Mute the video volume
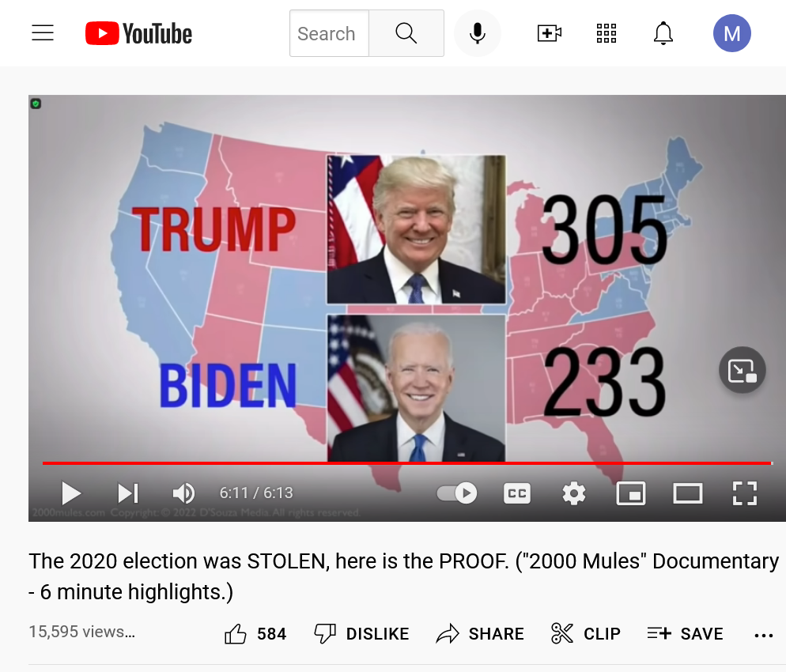 (x=183, y=493)
